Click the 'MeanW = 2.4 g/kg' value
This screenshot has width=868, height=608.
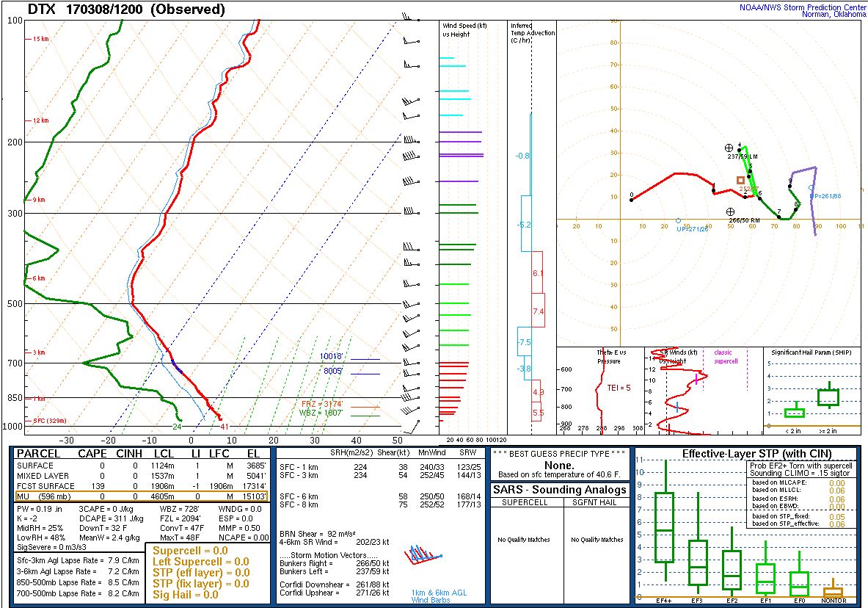coord(109,538)
